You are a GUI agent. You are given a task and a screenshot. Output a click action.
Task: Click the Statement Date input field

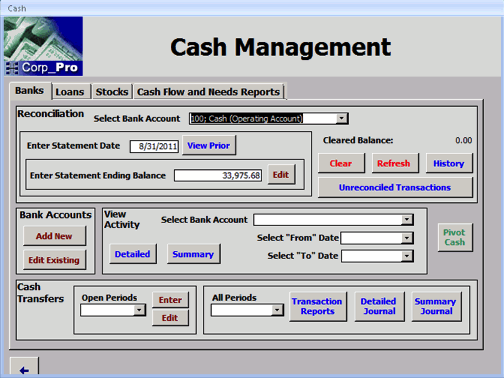[154, 146]
